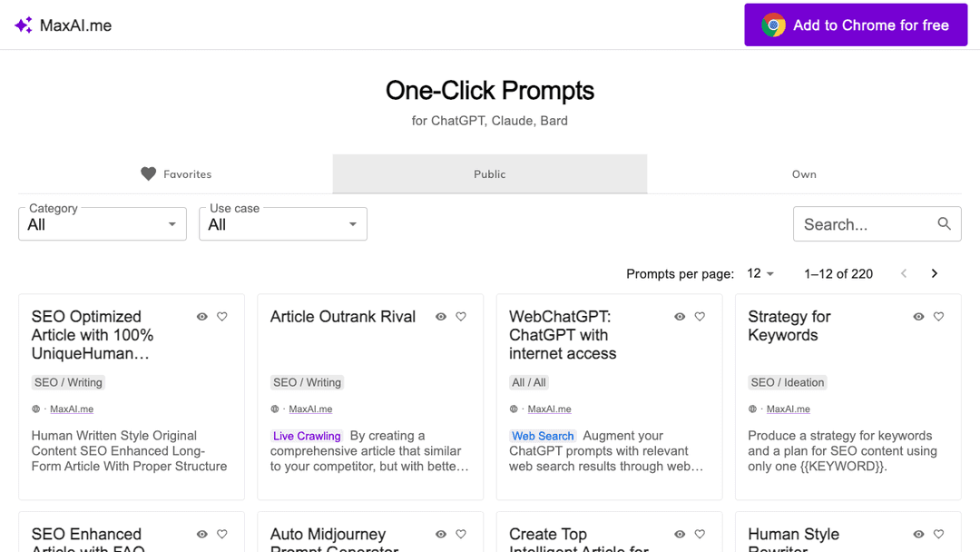Favorite the WebChatGPT prompt
The width and height of the screenshot is (980, 552).
[x=699, y=316]
